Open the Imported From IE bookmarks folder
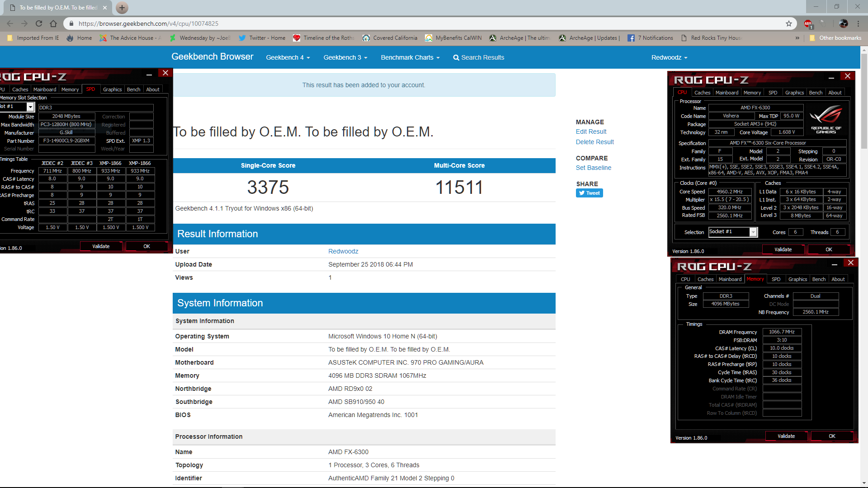The height and width of the screenshot is (488, 868). 33,38
